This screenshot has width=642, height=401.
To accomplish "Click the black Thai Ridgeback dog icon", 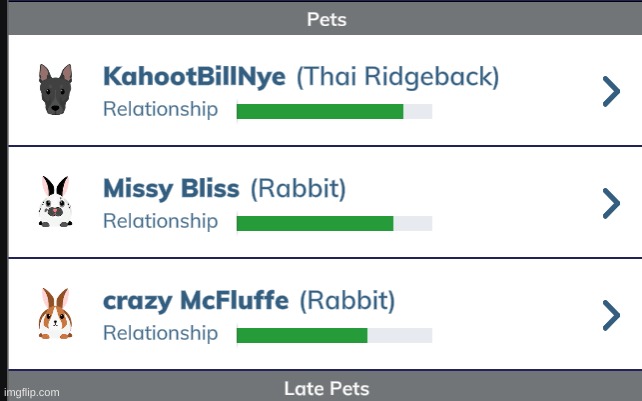I will click(54, 90).
